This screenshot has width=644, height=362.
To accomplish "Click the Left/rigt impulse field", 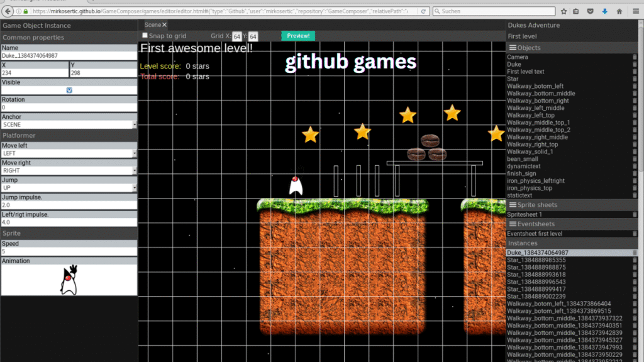I will (69, 222).
